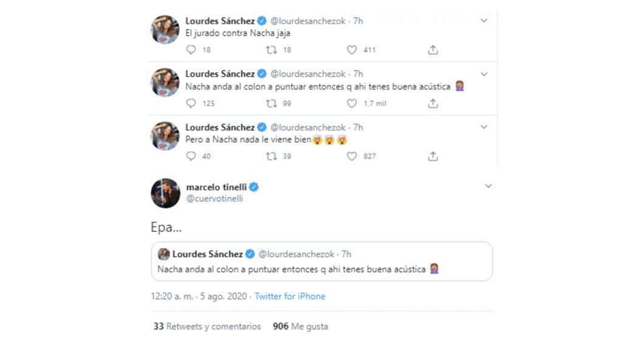Share the 'Nacha anda al colon' tweet
The image size is (644, 350).
click(433, 103)
